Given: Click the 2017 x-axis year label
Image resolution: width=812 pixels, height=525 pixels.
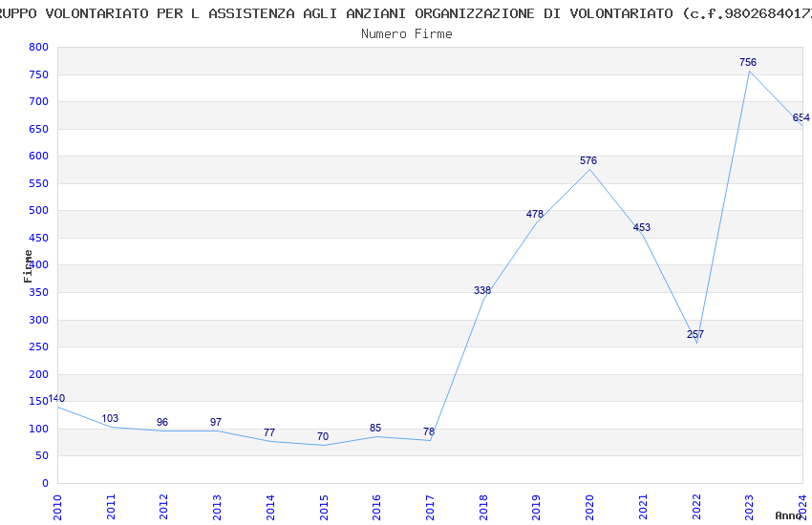Looking at the screenshot, I should 430,508.
